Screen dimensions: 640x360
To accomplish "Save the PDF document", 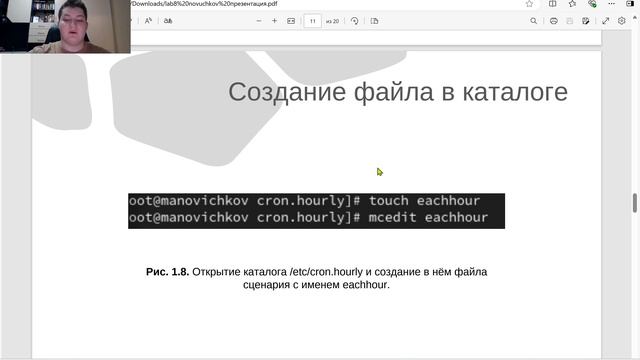I will [x=569, y=21].
